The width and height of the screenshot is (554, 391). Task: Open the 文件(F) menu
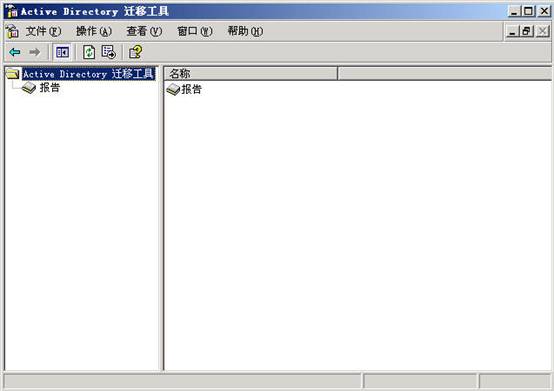point(43,31)
